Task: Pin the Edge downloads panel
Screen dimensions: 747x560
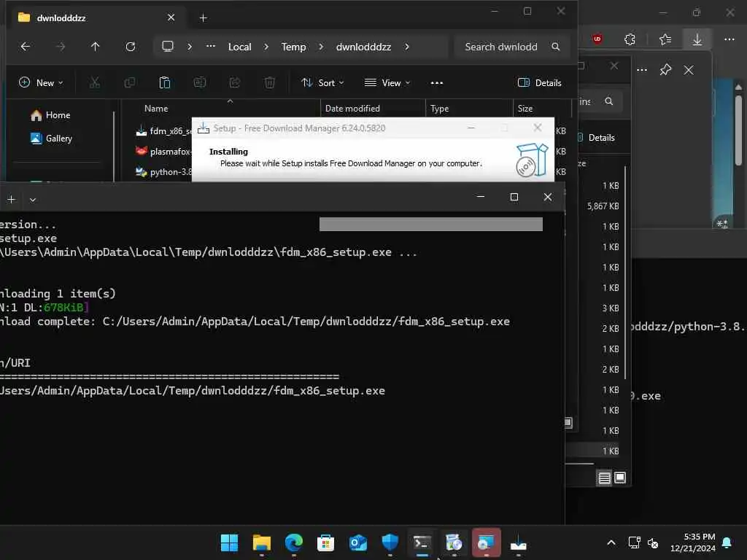Action: tap(665, 70)
